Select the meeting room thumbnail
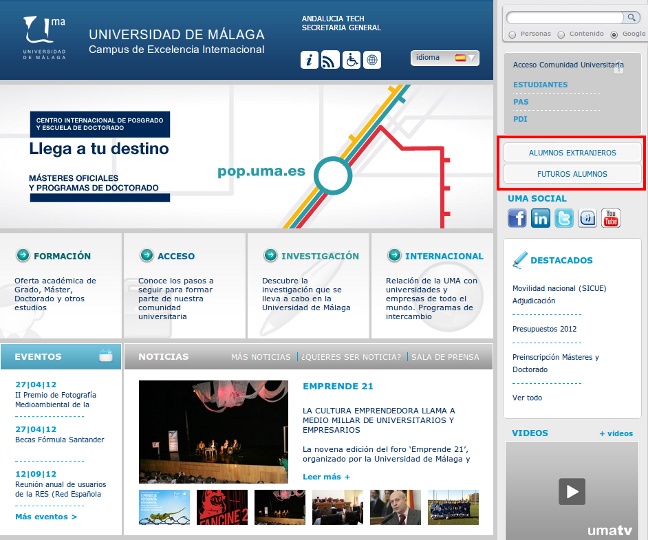The height and width of the screenshot is (540, 648). tap(338, 507)
